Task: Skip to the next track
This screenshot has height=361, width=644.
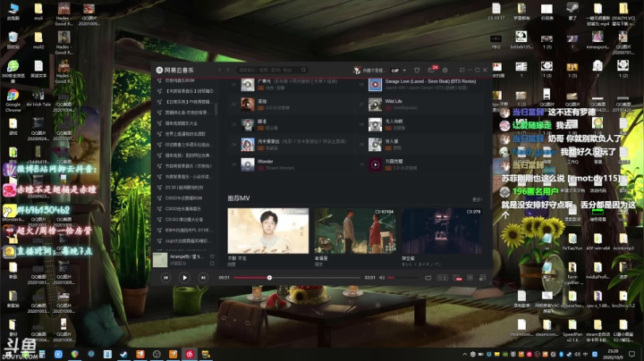Action: [x=203, y=278]
